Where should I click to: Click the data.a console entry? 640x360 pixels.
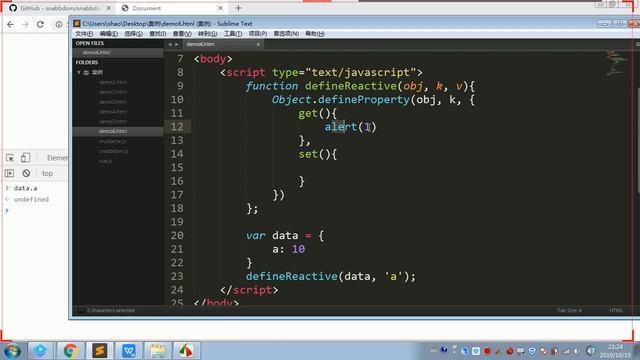pyautogui.click(x=26, y=188)
